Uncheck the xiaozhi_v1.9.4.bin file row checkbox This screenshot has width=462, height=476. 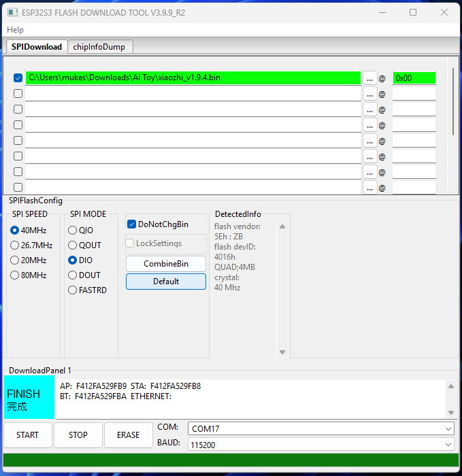18,78
